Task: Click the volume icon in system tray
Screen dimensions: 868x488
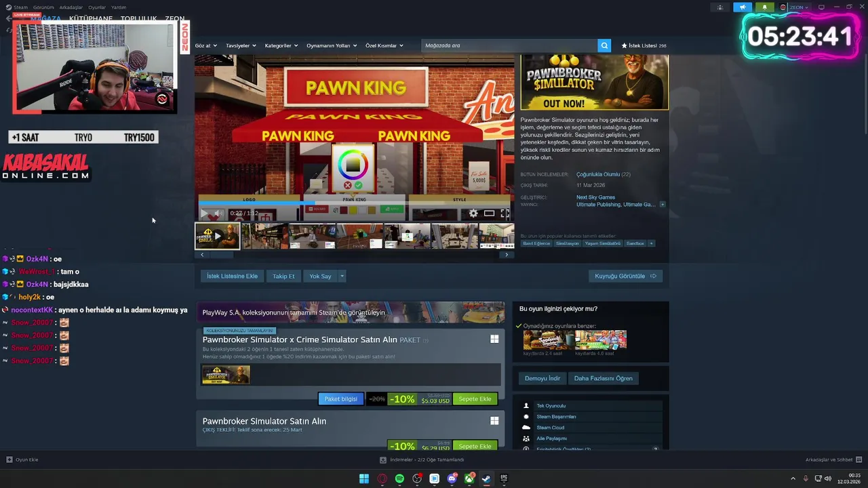Action: pyautogui.click(x=828, y=479)
